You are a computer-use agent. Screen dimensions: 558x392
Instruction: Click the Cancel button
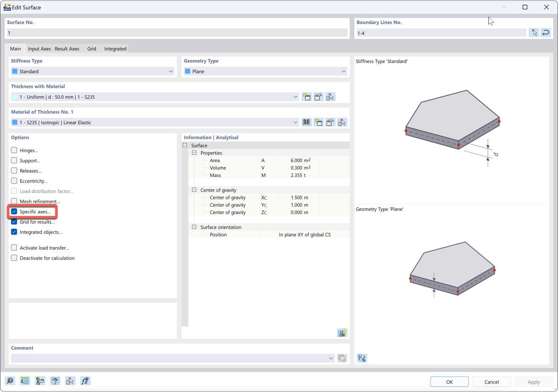pos(492,382)
